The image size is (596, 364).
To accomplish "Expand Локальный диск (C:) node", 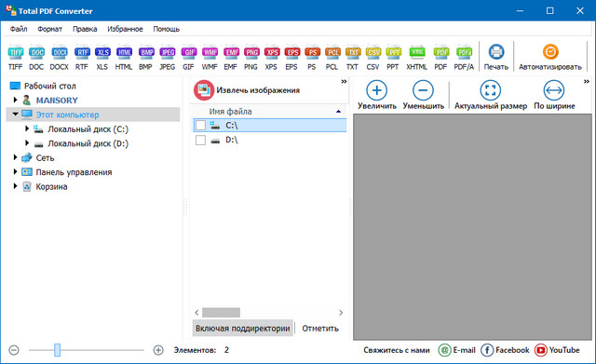I will [x=27, y=128].
